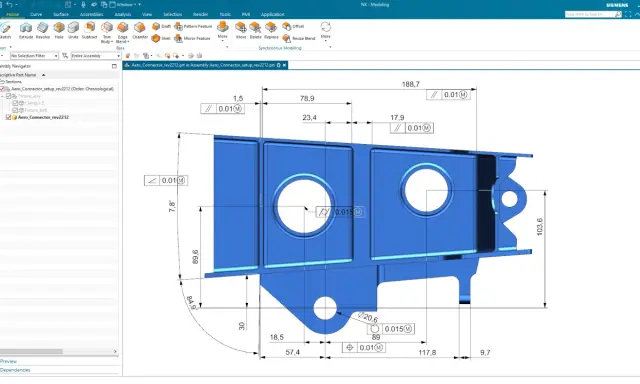Click the full screen icon at top right
This screenshot has width=640, height=384.
628,14
